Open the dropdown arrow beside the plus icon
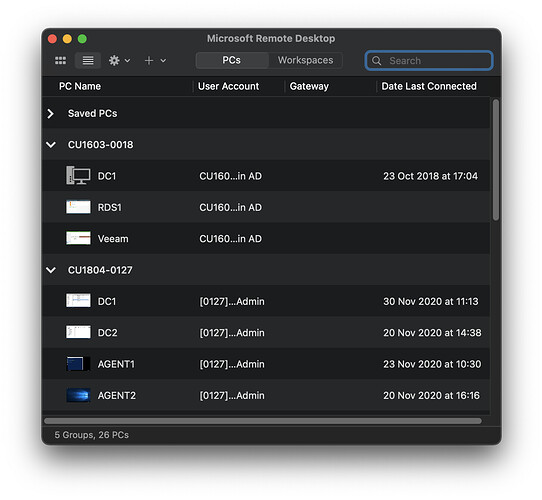542x500 pixels. click(163, 61)
